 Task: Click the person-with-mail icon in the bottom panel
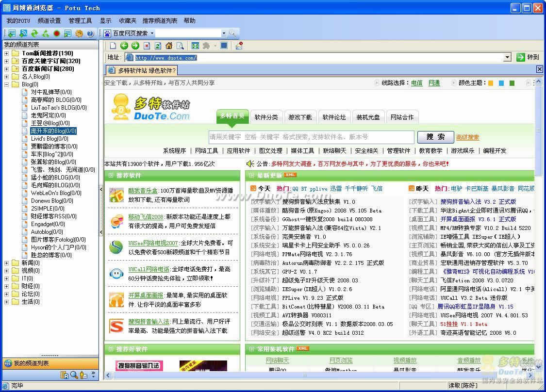coord(83,375)
